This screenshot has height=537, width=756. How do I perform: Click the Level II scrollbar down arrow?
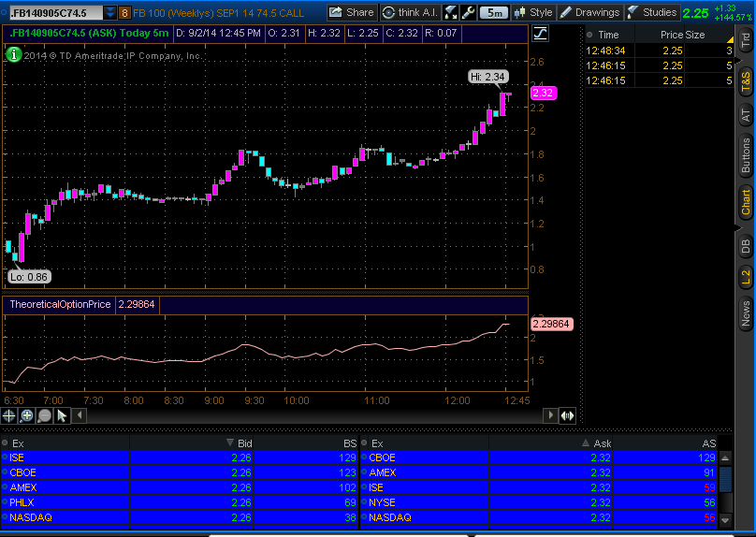pos(725,519)
